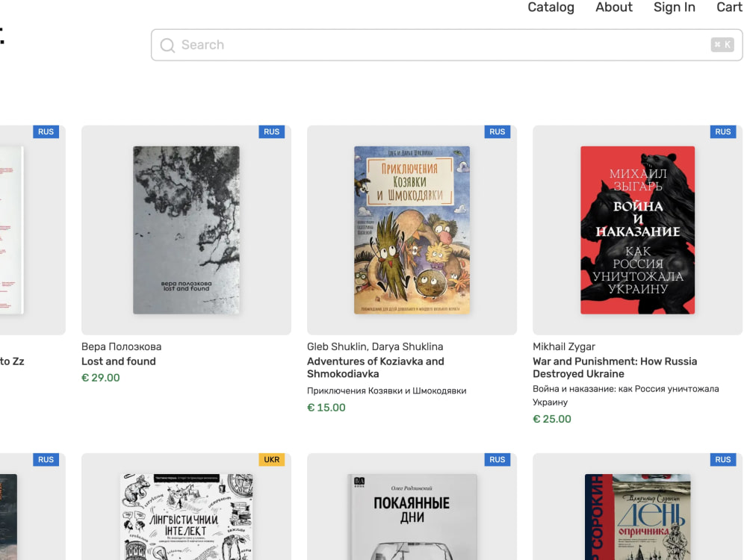Click the magnifying glass search icon
Image resolution: width=747 pixels, height=560 pixels.
point(167,46)
